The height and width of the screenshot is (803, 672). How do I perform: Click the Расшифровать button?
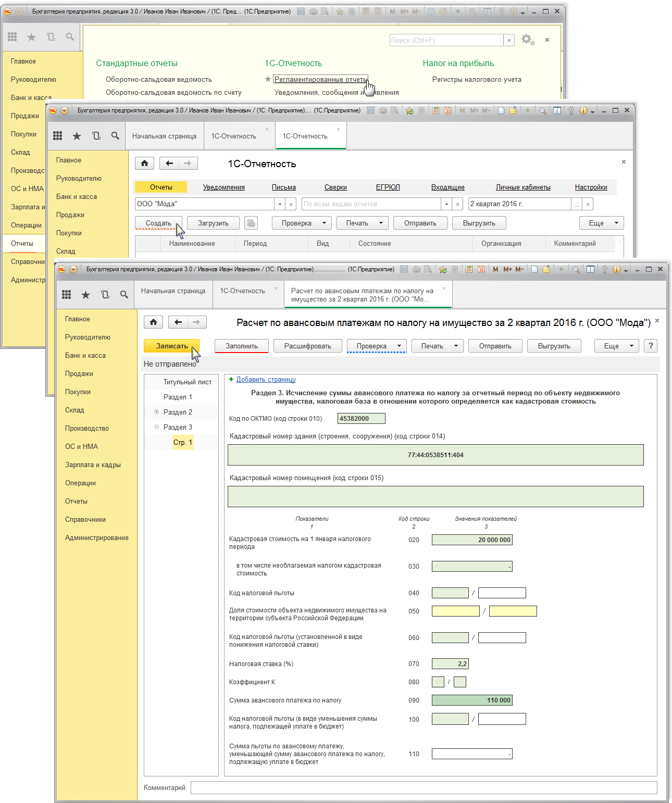click(x=307, y=346)
